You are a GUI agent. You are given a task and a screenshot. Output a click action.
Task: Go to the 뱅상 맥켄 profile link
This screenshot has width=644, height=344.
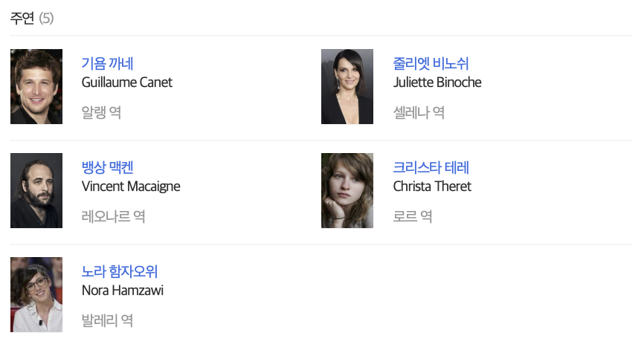click(x=107, y=168)
